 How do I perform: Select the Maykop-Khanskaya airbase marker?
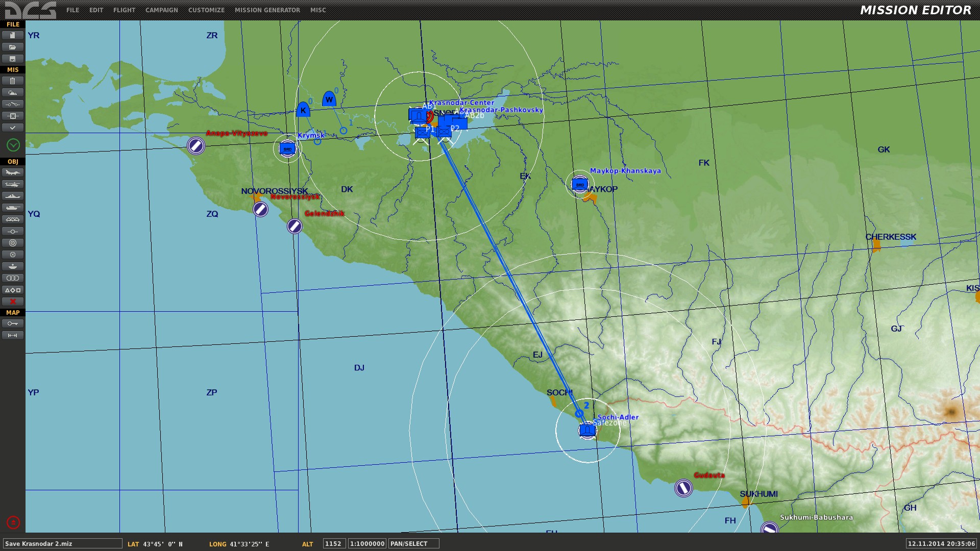580,184
